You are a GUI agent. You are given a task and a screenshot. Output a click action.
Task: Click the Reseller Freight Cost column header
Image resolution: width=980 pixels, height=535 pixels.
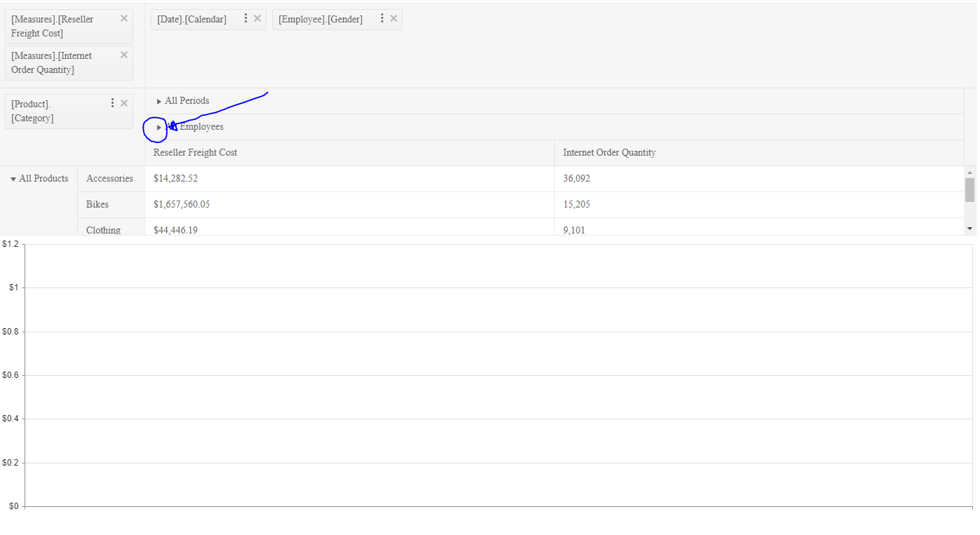tap(195, 153)
